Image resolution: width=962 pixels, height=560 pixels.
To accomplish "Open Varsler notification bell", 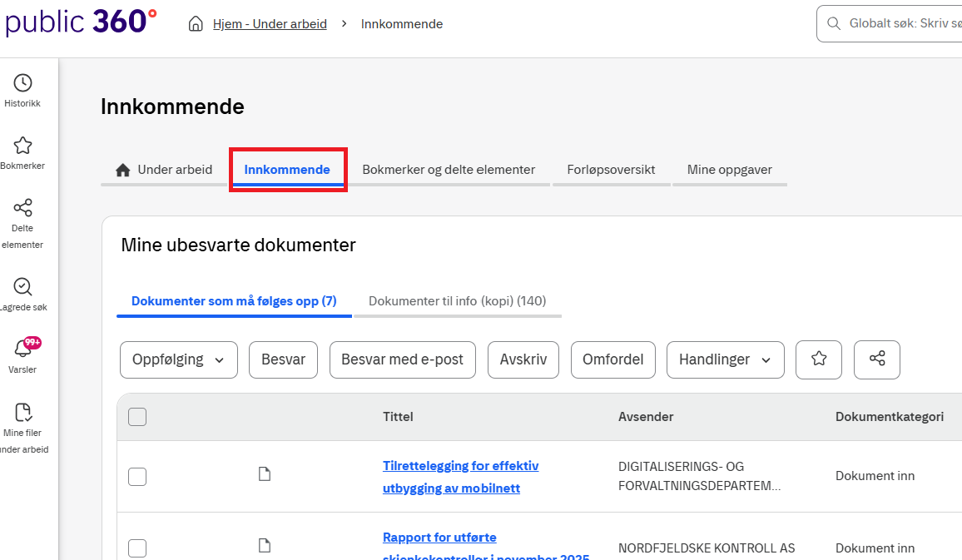I will click(22, 349).
